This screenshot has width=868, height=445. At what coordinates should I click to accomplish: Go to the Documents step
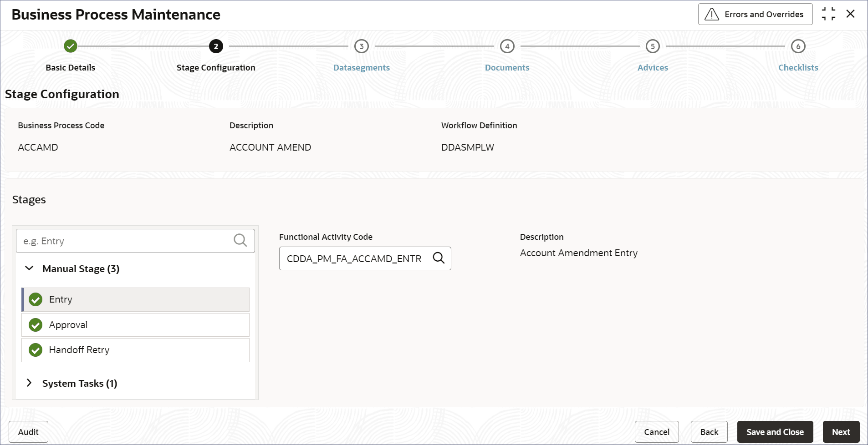[x=507, y=67]
